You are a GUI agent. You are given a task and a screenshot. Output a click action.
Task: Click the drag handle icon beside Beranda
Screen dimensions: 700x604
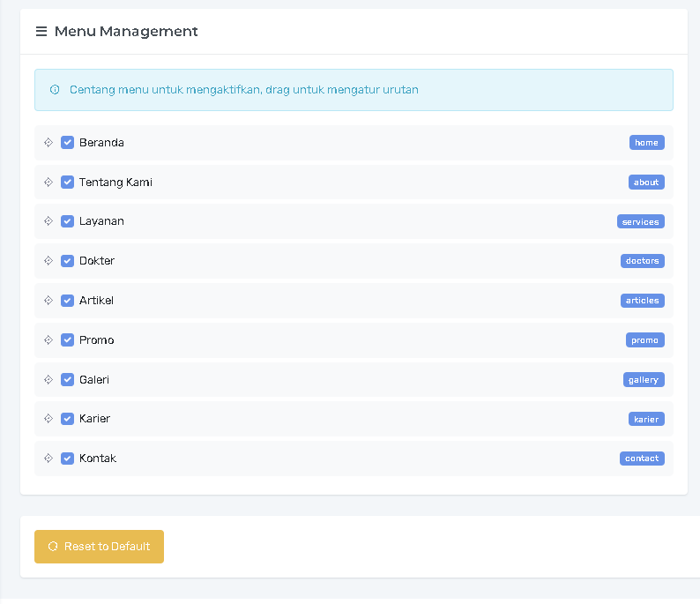click(x=48, y=143)
